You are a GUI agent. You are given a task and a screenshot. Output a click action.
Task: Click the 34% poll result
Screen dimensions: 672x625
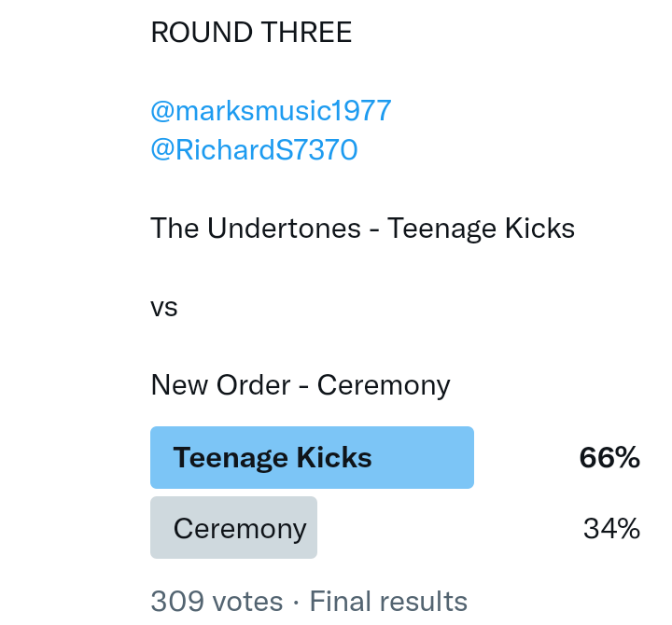click(611, 529)
